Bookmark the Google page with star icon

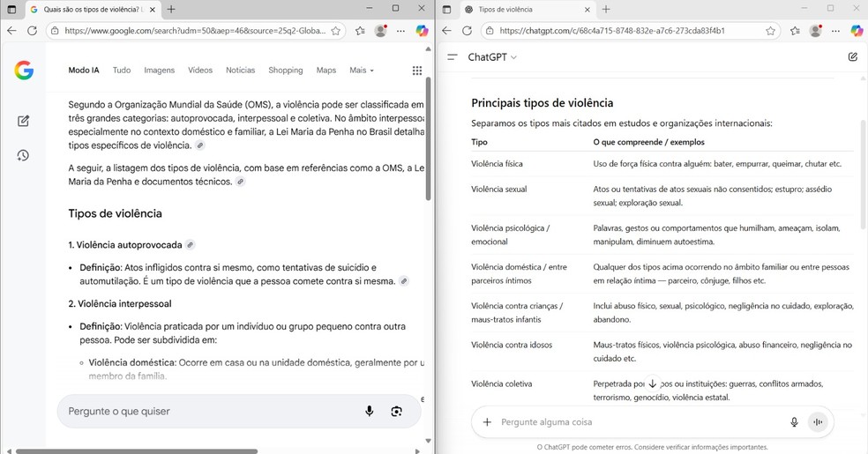[335, 31]
